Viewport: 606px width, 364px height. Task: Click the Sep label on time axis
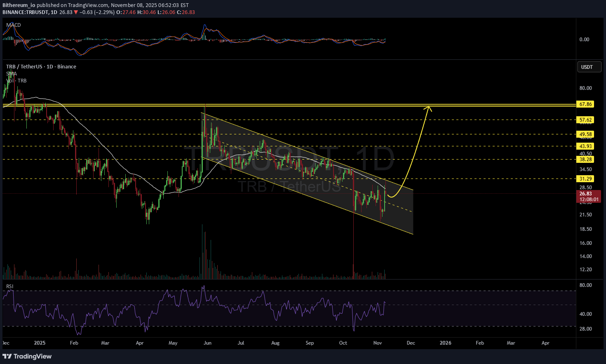pyautogui.click(x=310, y=343)
